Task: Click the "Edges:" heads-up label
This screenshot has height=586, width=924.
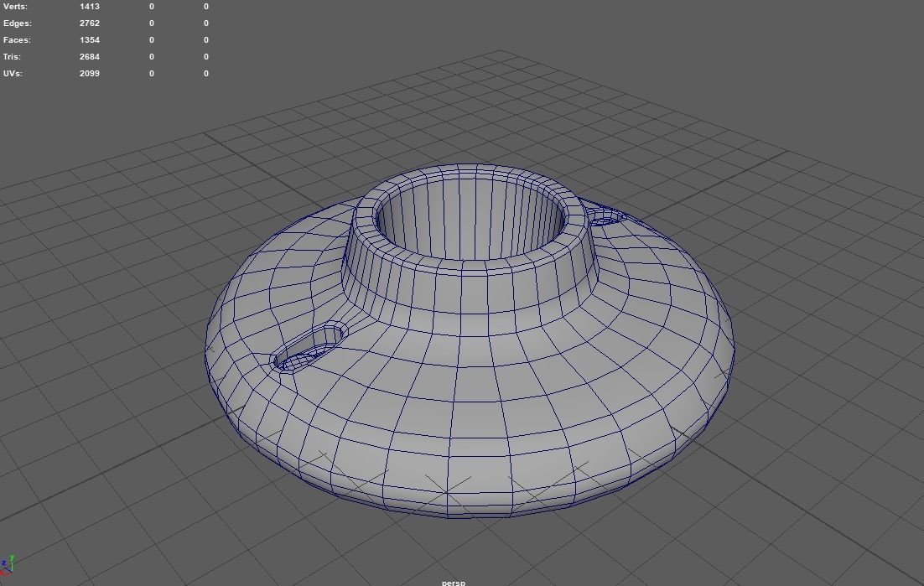Action: (x=17, y=23)
